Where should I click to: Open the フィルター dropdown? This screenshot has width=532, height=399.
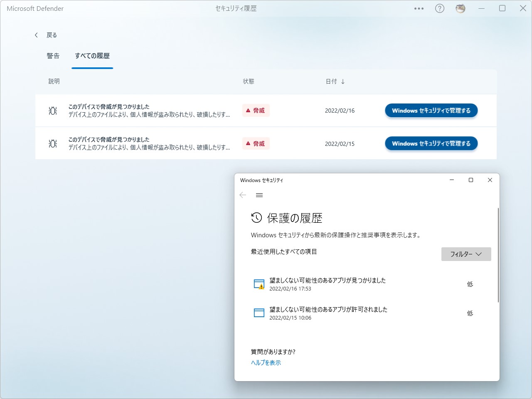click(466, 254)
